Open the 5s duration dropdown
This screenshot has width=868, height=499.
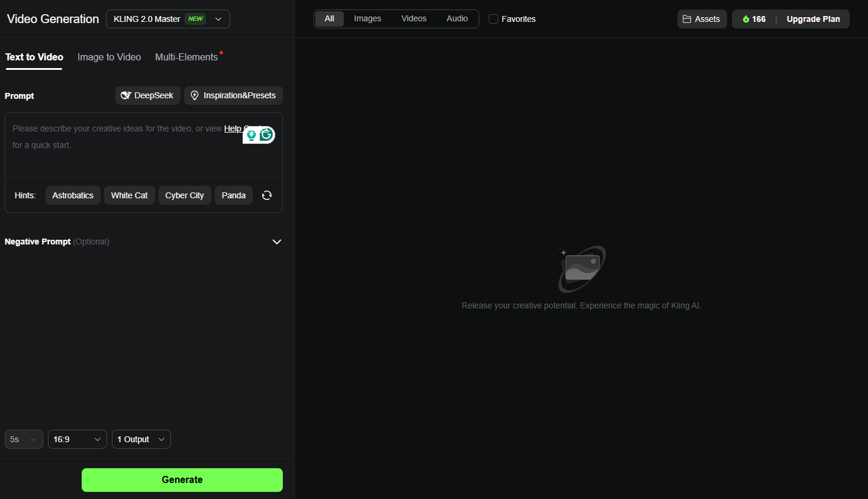pos(24,439)
